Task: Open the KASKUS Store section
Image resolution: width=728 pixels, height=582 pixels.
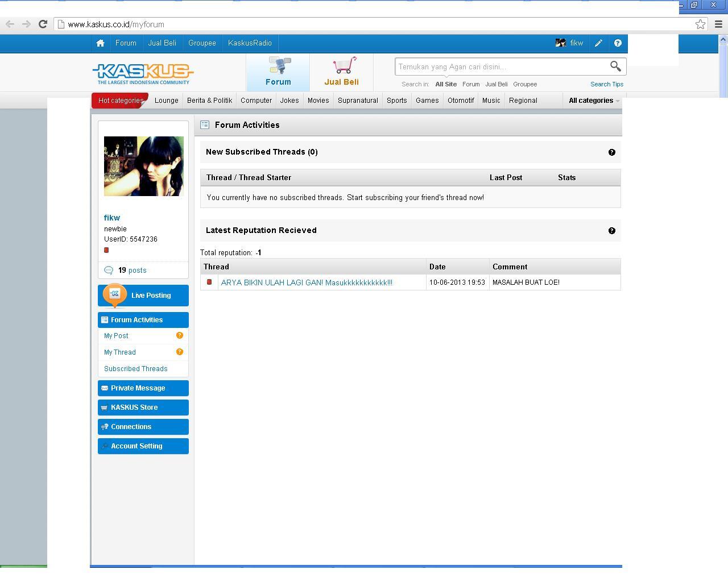Action: click(143, 408)
